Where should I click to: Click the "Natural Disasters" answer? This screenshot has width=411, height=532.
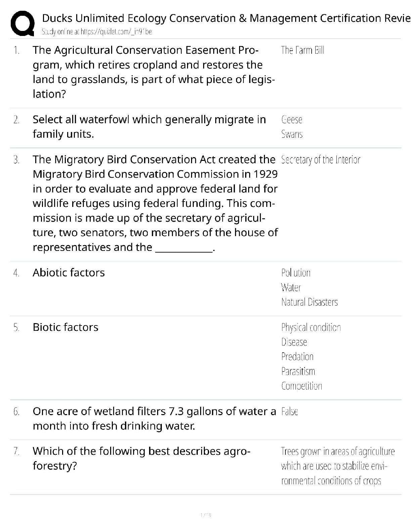[x=309, y=302]
